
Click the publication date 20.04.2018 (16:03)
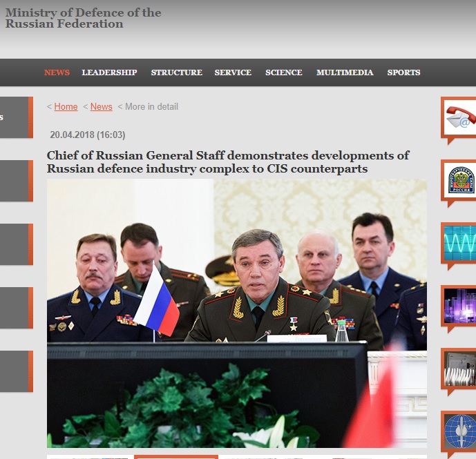click(88, 135)
